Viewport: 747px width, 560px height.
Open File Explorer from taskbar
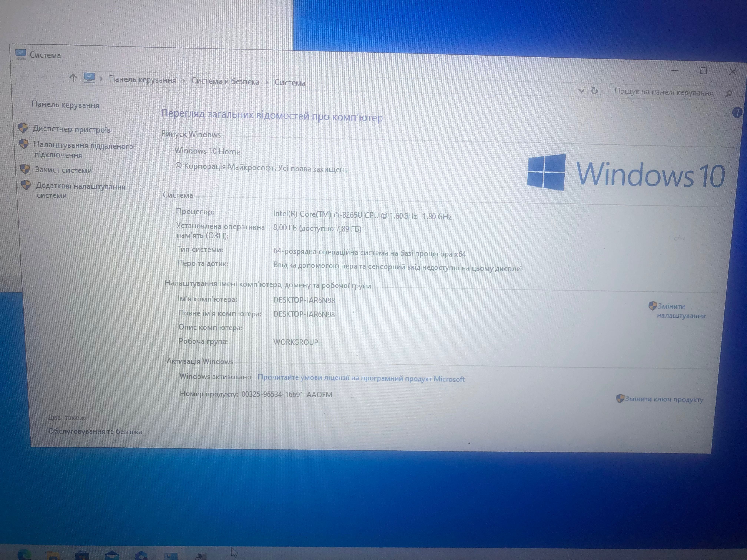(x=53, y=555)
